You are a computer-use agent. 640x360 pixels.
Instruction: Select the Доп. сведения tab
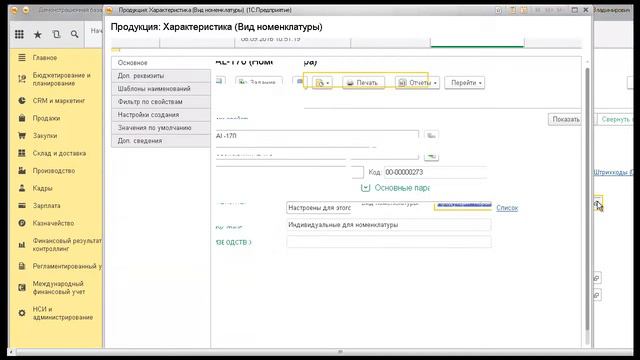[161, 141]
